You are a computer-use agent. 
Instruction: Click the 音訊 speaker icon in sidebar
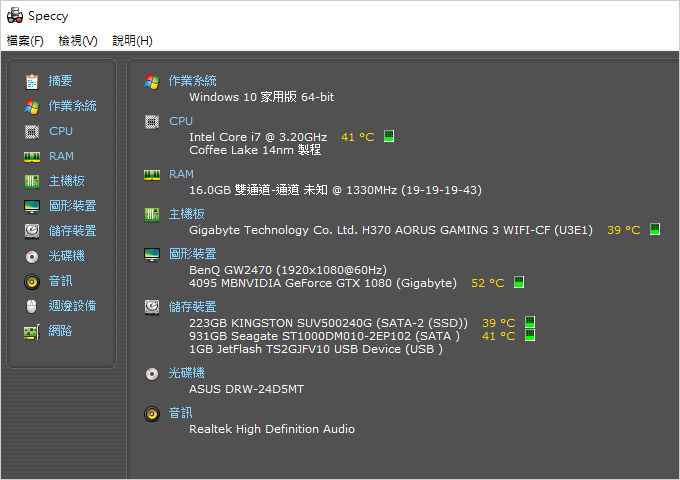coord(32,282)
